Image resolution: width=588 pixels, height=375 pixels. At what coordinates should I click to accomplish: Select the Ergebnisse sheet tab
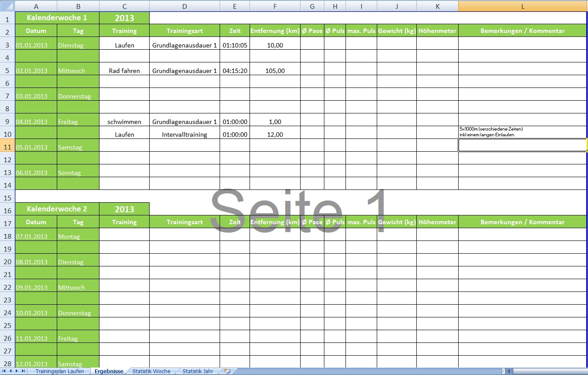[109, 371]
